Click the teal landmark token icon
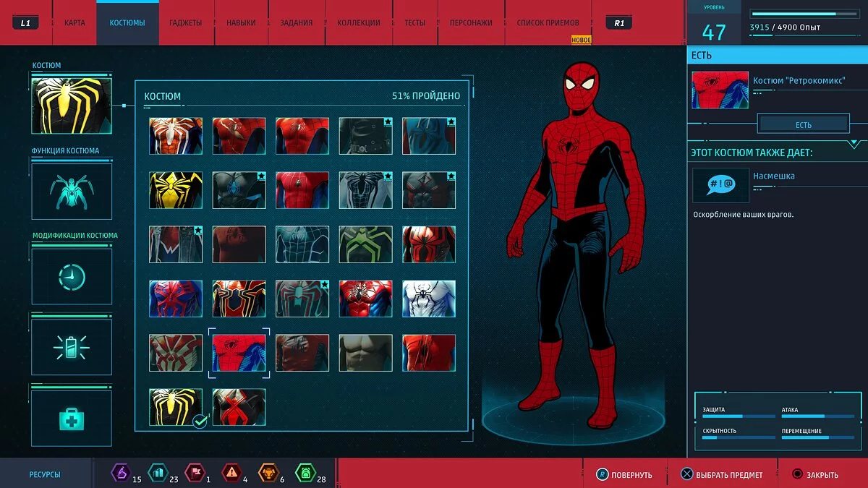The width and height of the screenshot is (868, 488). pos(157,474)
